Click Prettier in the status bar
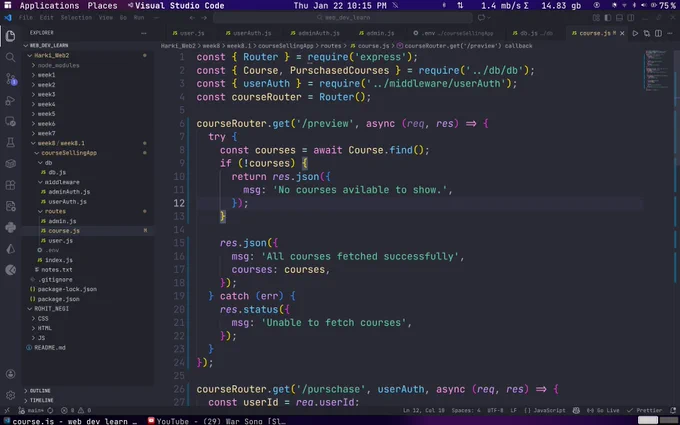This screenshot has width=680, height=425. tap(644, 410)
